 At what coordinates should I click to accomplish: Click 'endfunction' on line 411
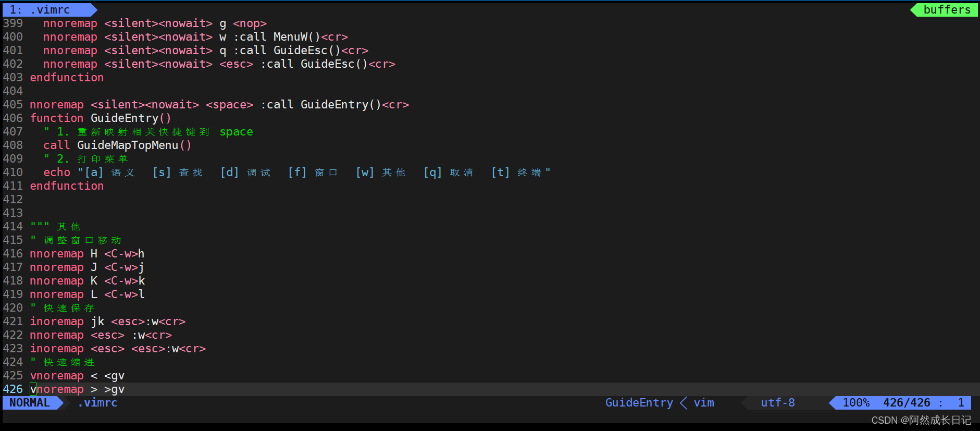pos(67,186)
